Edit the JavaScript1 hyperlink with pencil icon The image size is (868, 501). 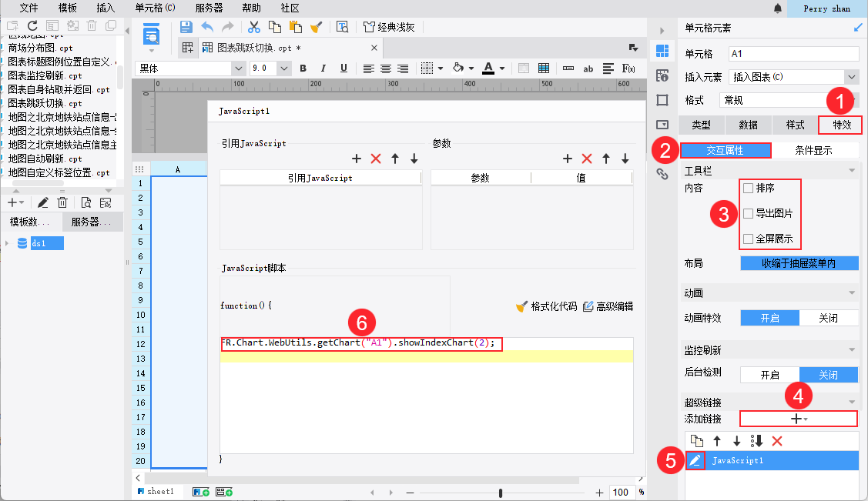pyautogui.click(x=695, y=460)
